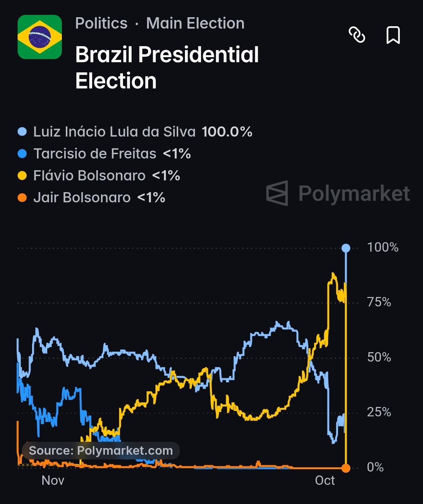Click the orange 0% endpoint marker
This screenshot has height=504, width=423.
click(346, 468)
